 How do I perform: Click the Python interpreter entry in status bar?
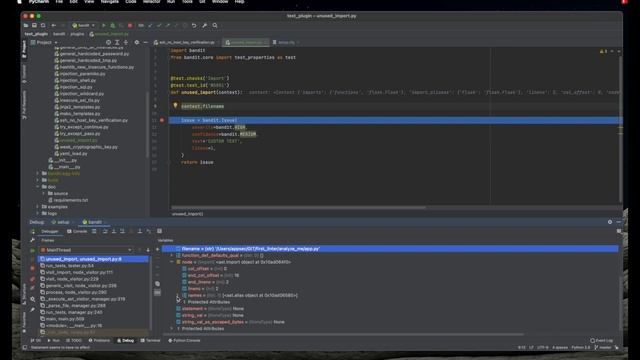tap(580, 348)
